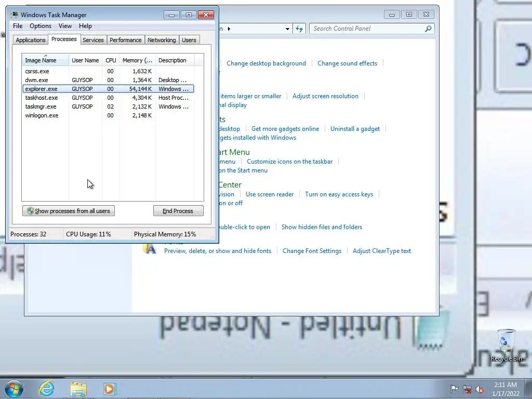Expand the breadcrumb arrow in Control Panel address bar
532x399 pixels.
pos(229,29)
